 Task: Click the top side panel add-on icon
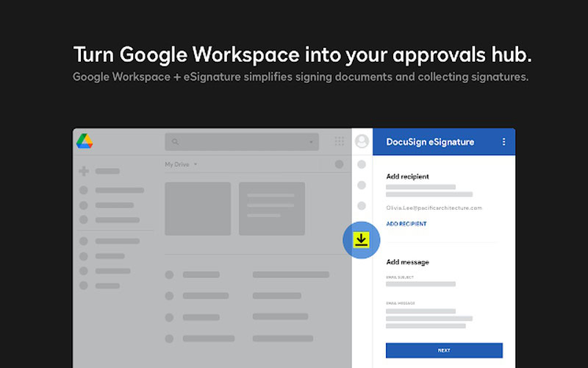pyautogui.click(x=361, y=164)
